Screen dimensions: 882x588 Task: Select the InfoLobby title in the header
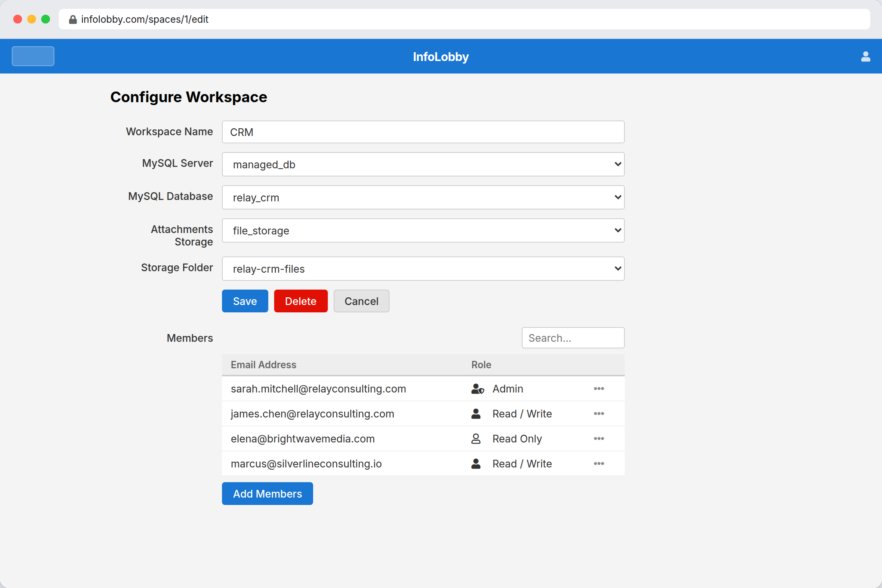click(x=441, y=57)
